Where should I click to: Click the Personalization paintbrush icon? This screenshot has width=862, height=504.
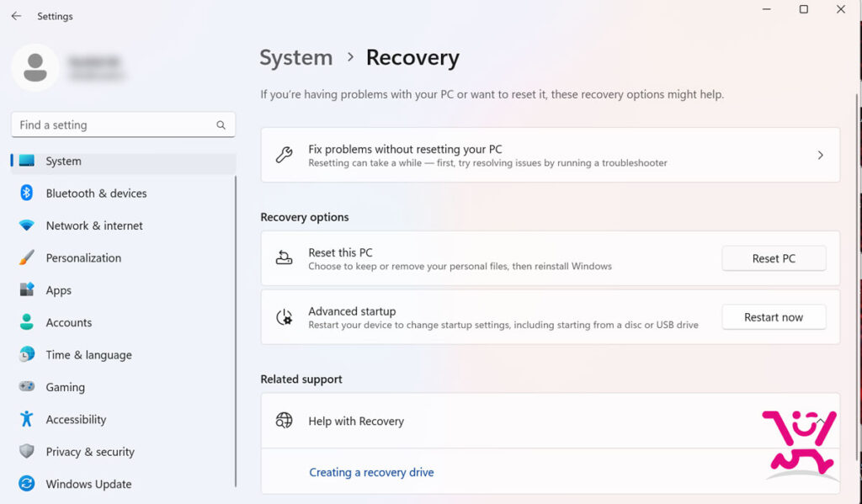click(26, 257)
